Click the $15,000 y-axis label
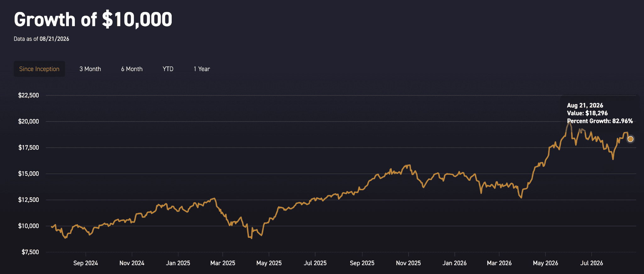644x274 pixels. tap(29, 174)
